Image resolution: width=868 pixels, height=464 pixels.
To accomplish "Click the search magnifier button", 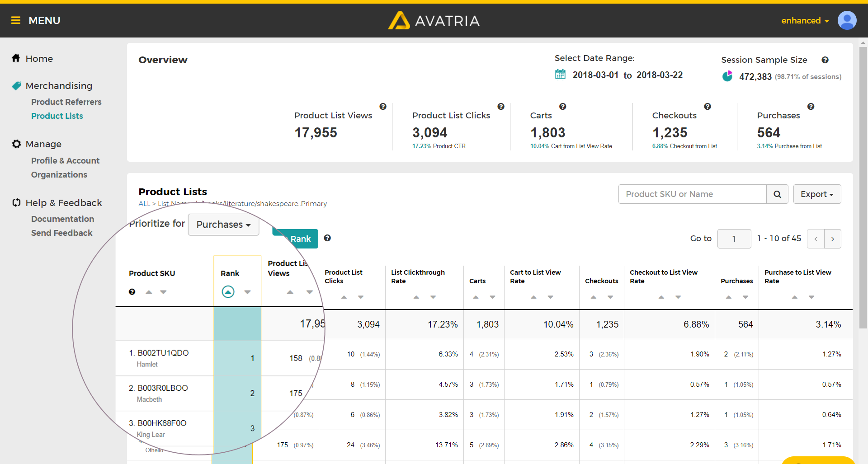I will pos(777,194).
